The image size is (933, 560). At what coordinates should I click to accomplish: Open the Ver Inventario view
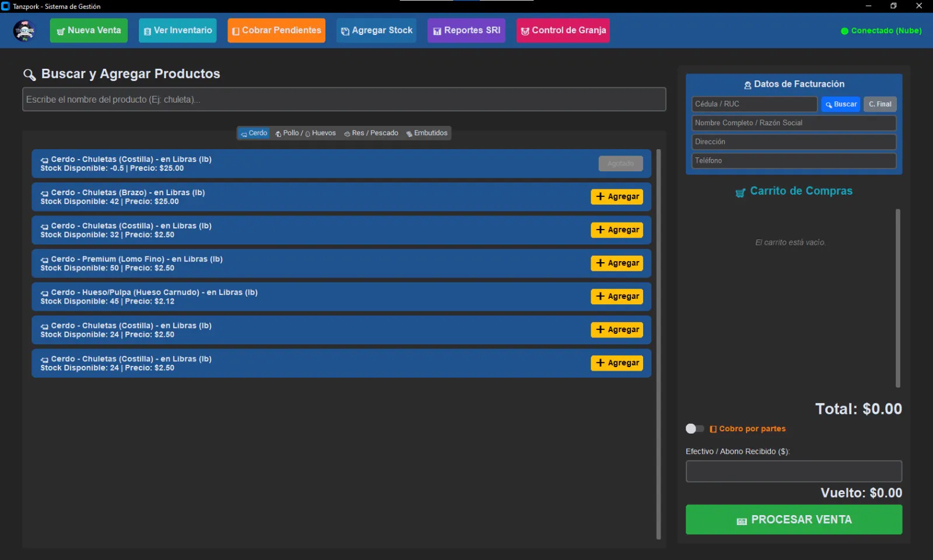coord(177,30)
